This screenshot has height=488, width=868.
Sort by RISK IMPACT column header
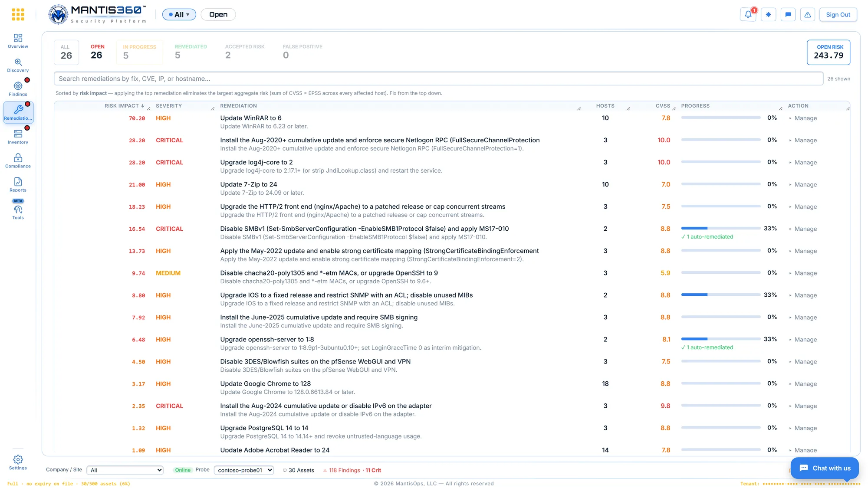125,106
